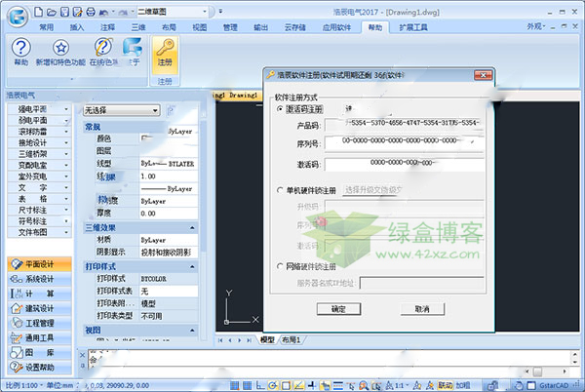Click 确定 in the registration dialog
The image size is (585, 392).
click(338, 309)
